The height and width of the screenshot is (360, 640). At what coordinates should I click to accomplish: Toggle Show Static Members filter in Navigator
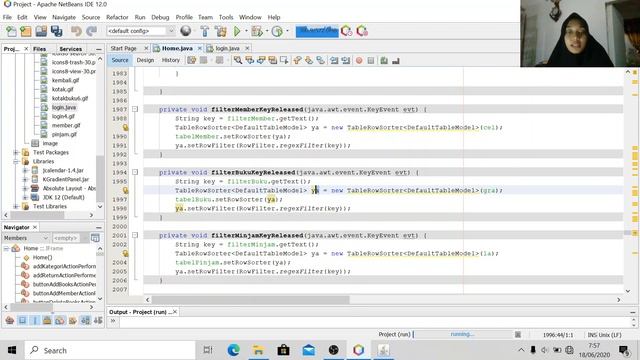tap(35, 320)
